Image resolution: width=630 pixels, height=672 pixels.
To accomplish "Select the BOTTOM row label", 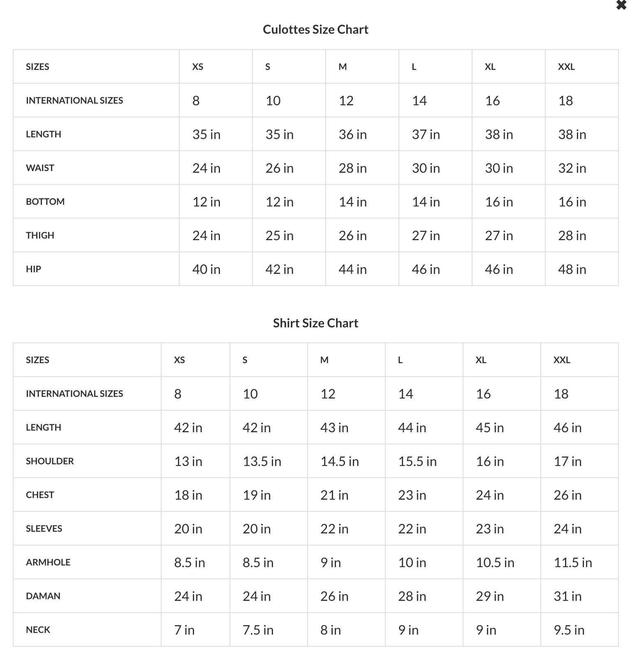I will tap(45, 202).
